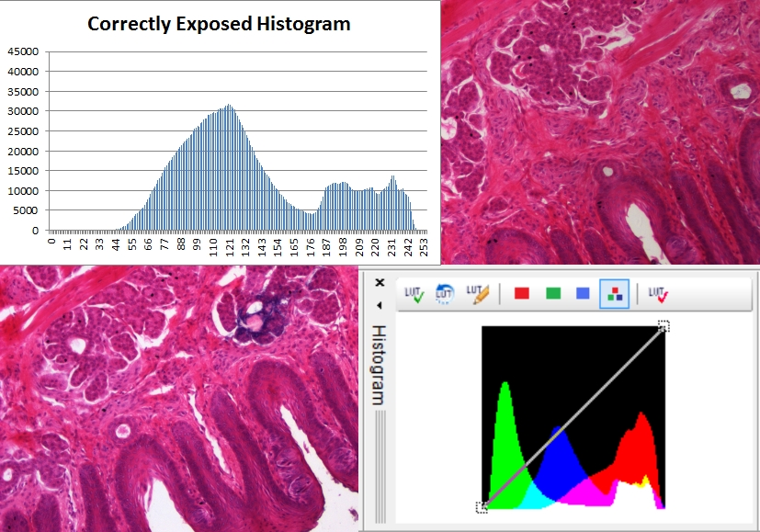Image resolution: width=760 pixels, height=532 pixels.
Task: Click the LUT apply icon with green checkmark
Action: [x=413, y=294]
